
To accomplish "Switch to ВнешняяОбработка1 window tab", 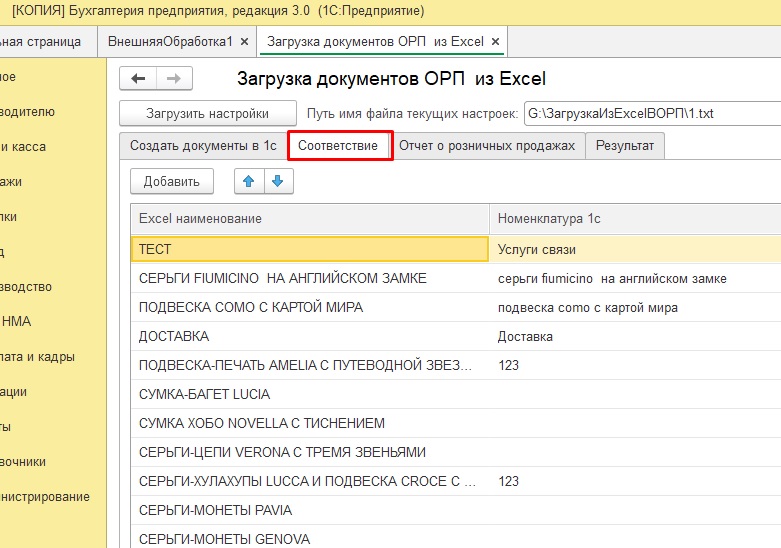I will [170, 42].
